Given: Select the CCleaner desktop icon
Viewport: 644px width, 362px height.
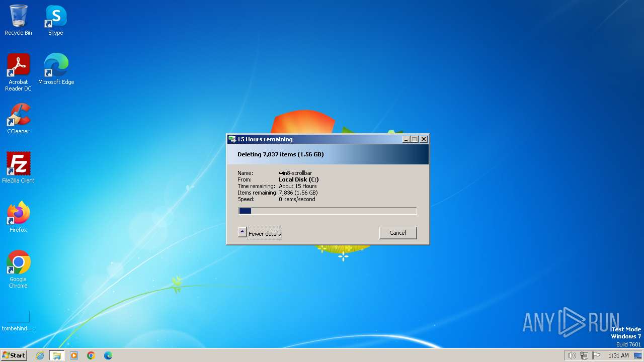Looking at the screenshot, I should tap(18, 118).
